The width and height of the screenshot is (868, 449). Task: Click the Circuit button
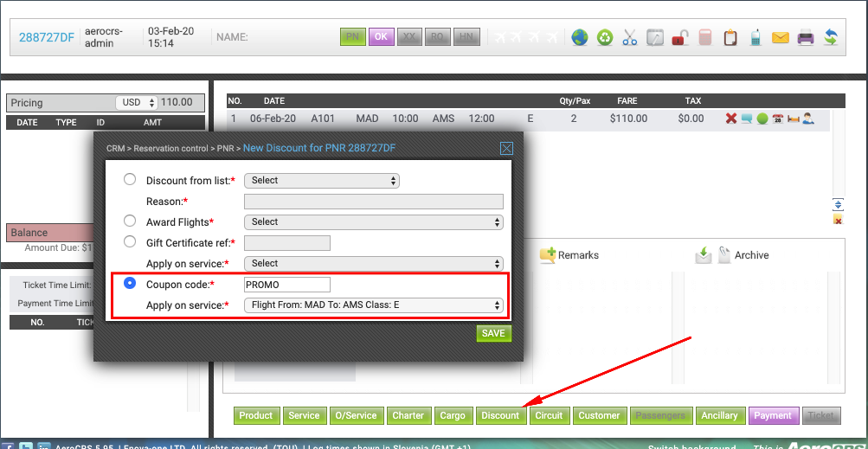pyautogui.click(x=549, y=416)
